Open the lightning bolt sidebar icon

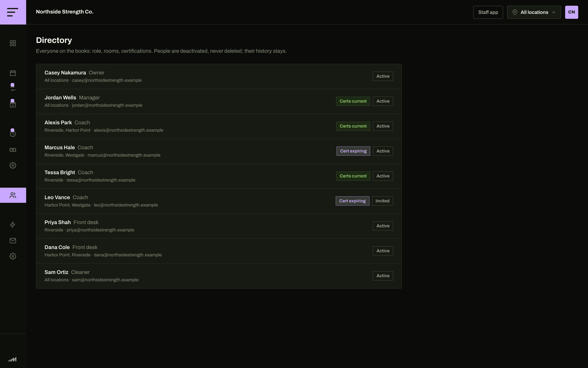(x=13, y=225)
